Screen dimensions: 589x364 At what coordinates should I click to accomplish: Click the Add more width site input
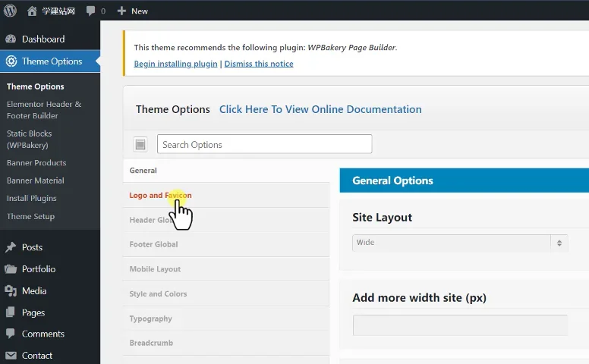(x=460, y=325)
